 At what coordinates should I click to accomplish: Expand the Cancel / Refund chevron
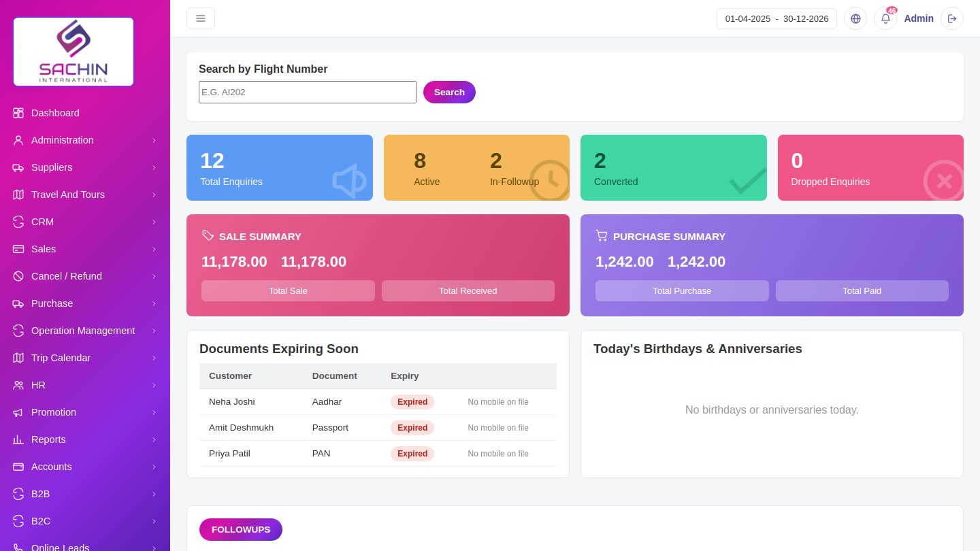point(154,276)
